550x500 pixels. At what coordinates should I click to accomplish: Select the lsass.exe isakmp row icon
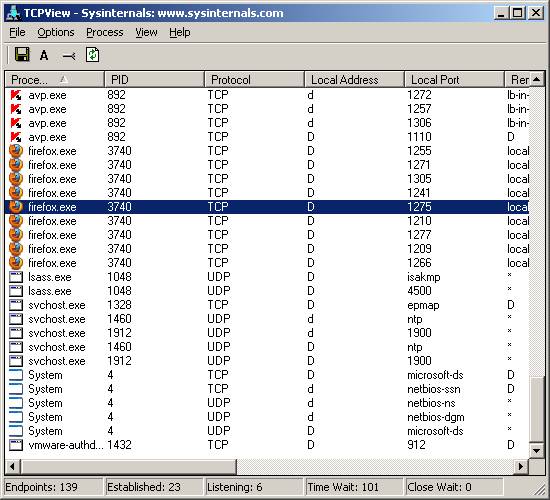pyautogui.click(x=16, y=277)
